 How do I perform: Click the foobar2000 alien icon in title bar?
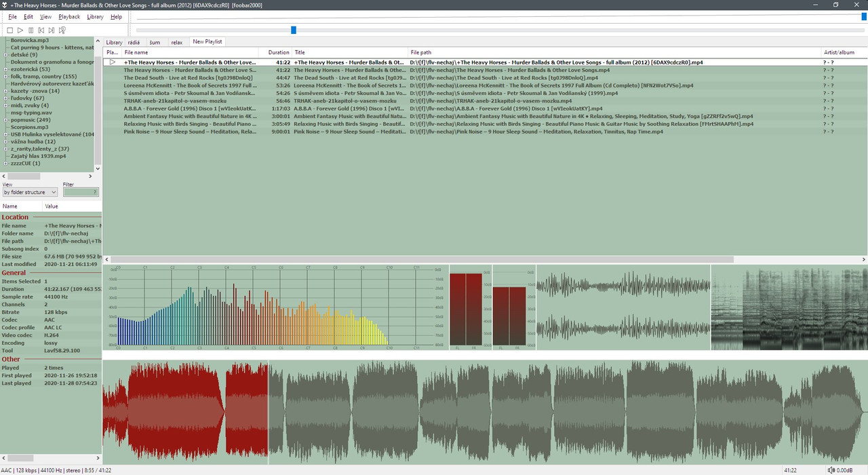[5, 5]
